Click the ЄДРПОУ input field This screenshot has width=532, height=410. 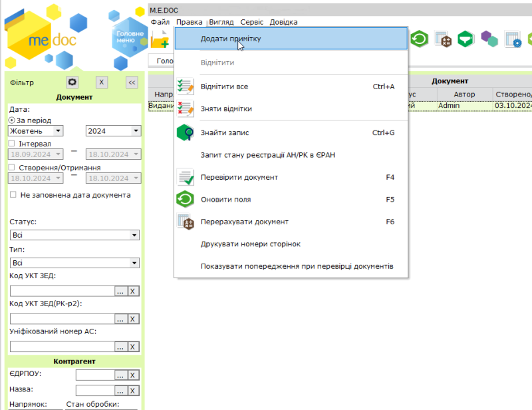click(95, 375)
